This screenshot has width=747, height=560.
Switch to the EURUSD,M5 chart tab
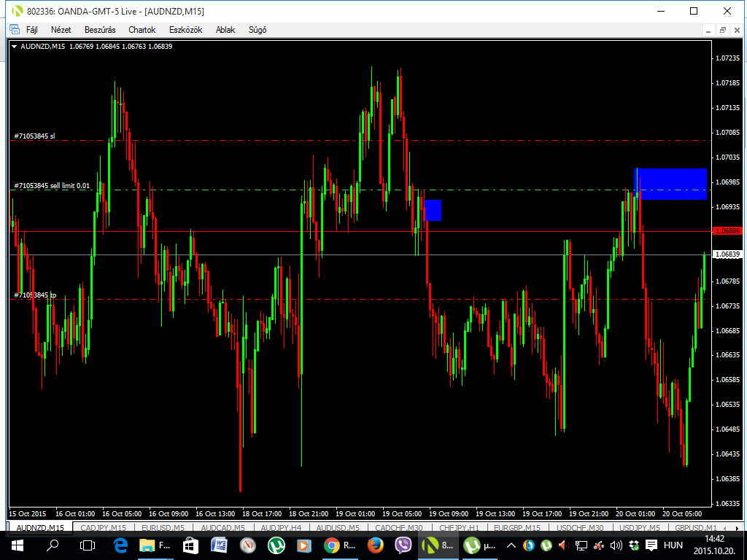[x=163, y=527]
